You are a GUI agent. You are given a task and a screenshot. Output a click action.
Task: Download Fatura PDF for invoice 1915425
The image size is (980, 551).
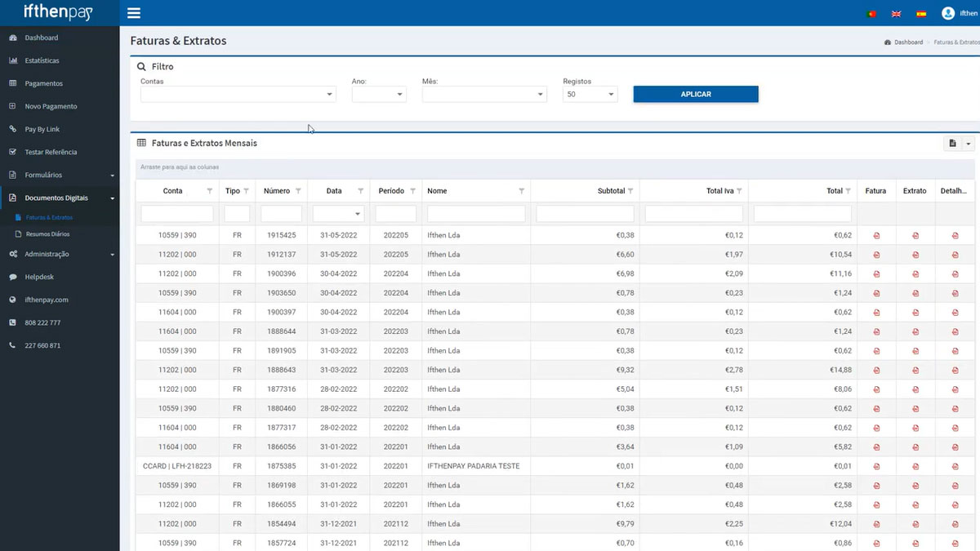876,236
